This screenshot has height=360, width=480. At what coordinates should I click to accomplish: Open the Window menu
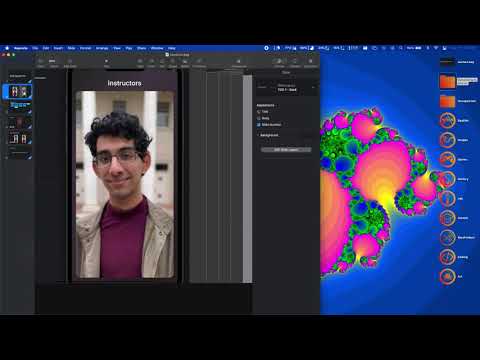coord(157,48)
